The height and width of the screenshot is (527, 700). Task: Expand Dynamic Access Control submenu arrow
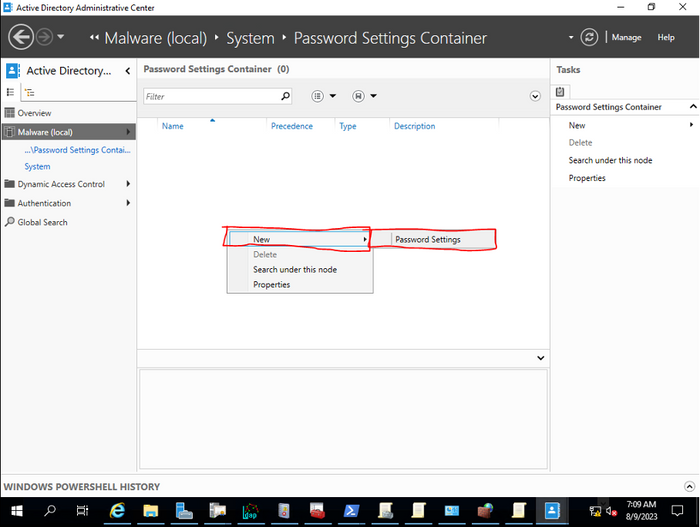pos(128,184)
